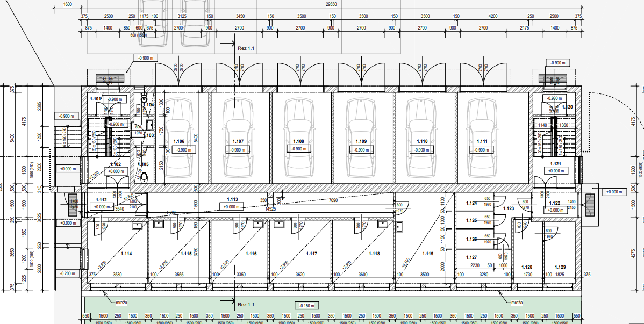The height and width of the screenshot is (324, 644).
Task: Select the -0.150 m elevation tag
Action: coord(307,305)
